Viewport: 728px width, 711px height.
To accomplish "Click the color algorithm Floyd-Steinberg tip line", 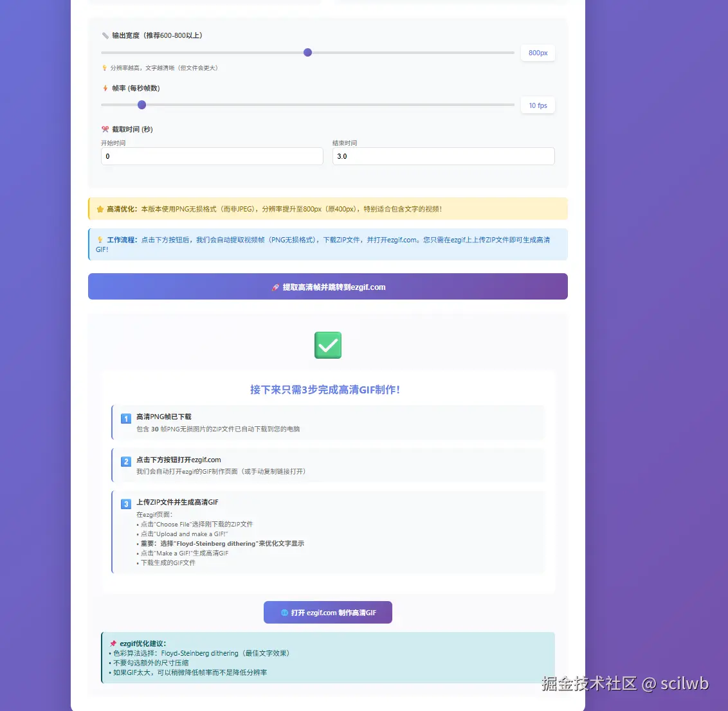I will [x=199, y=653].
